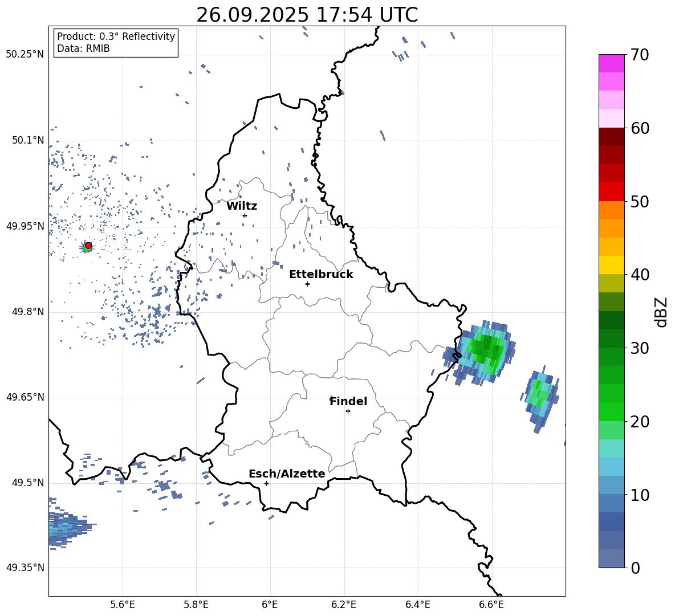
Task: Click the 49.5°N latitude label
Action: click(x=27, y=483)
